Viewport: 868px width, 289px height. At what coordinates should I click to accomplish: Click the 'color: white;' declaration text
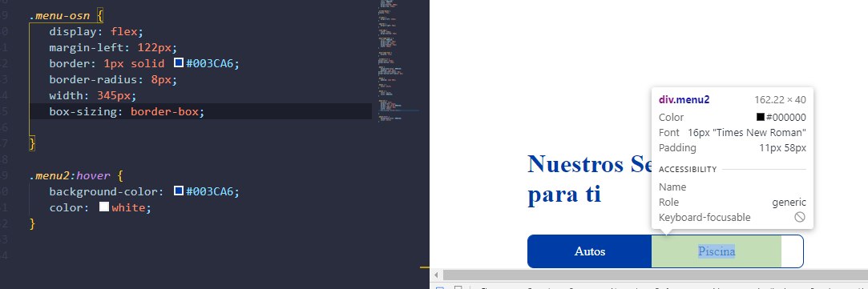pos(99,208)
